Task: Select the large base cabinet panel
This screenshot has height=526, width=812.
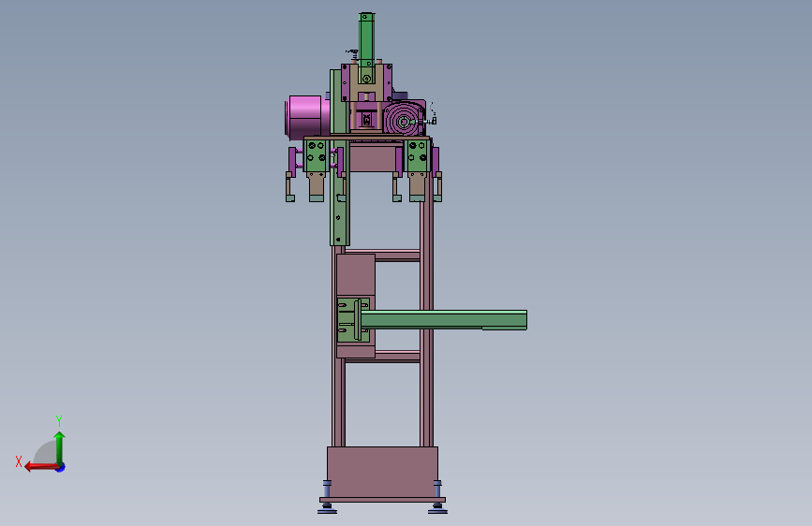Action: [382, 472]
